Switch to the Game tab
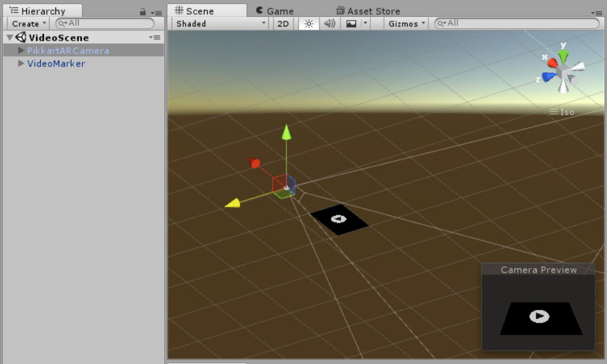The height and width of the screenshot is (364, 607). pos(275,11)
